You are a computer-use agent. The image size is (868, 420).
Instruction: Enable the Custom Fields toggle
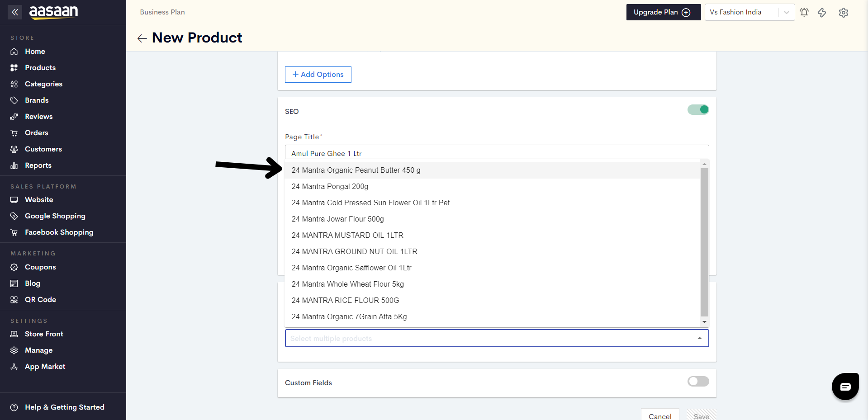pyautogui.click(x=698, y=382)
